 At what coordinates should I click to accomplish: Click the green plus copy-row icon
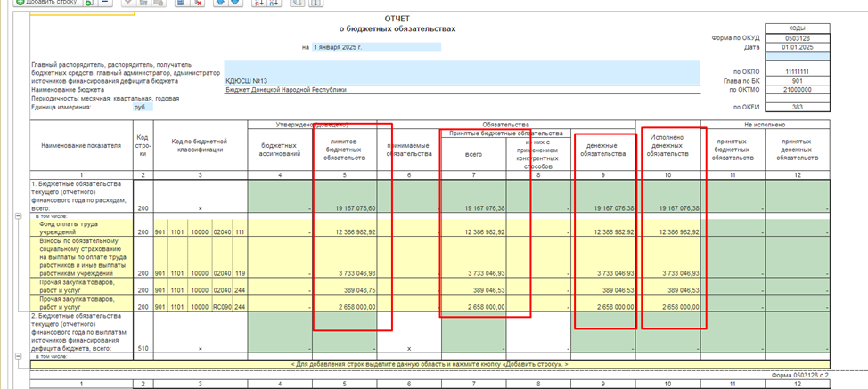(88, 2)
